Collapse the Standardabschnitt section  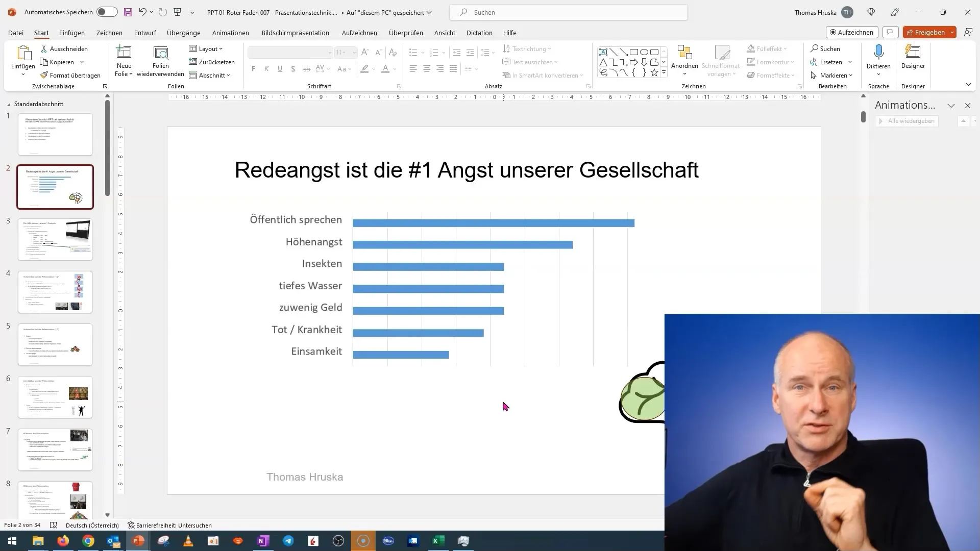[x=9, y=104]
